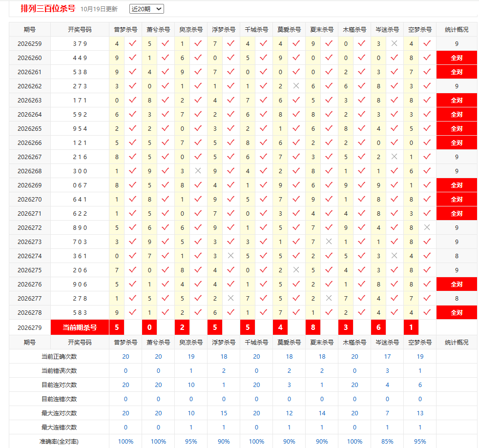The width and height of the screenshot is (479, 448).
Task: Click the 全对 badge in row 2026278
Action: [x=457, y=312]
